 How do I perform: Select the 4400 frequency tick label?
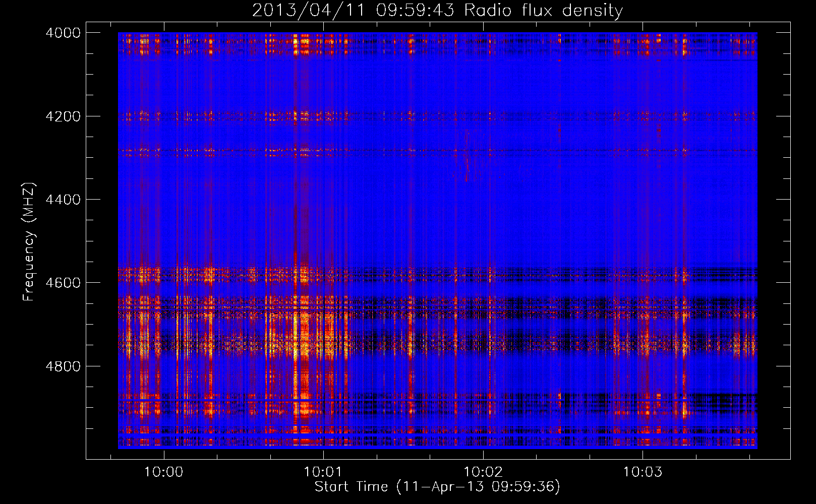click(x=63, y=200)
